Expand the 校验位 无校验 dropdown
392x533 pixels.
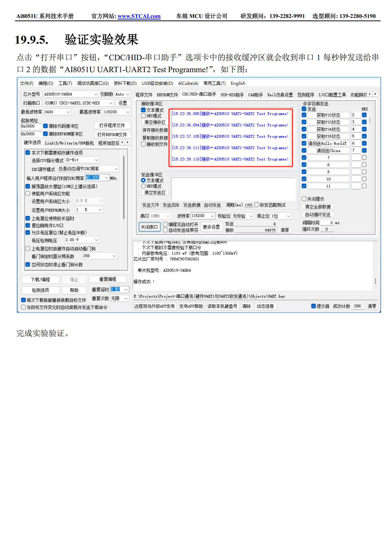pos(251,216)
